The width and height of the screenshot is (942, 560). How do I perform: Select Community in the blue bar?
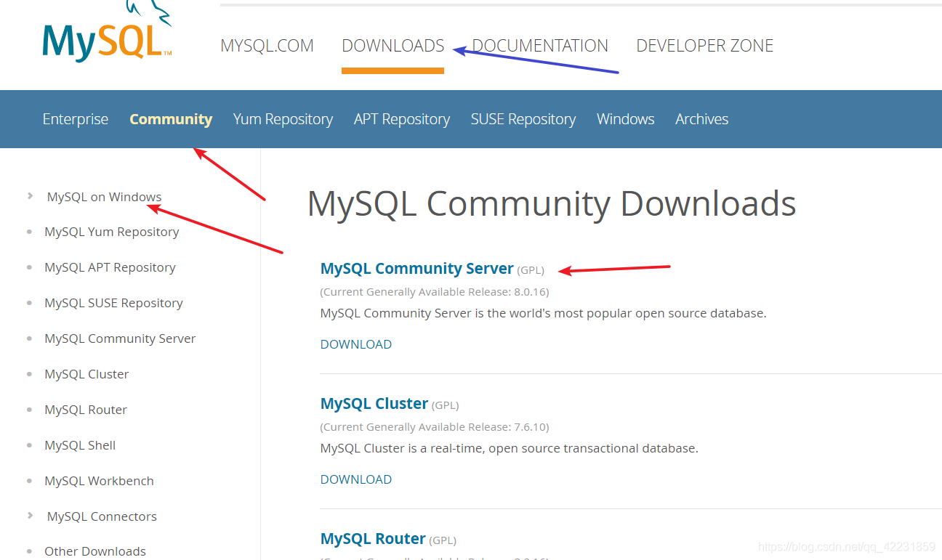tap(171, 119)
